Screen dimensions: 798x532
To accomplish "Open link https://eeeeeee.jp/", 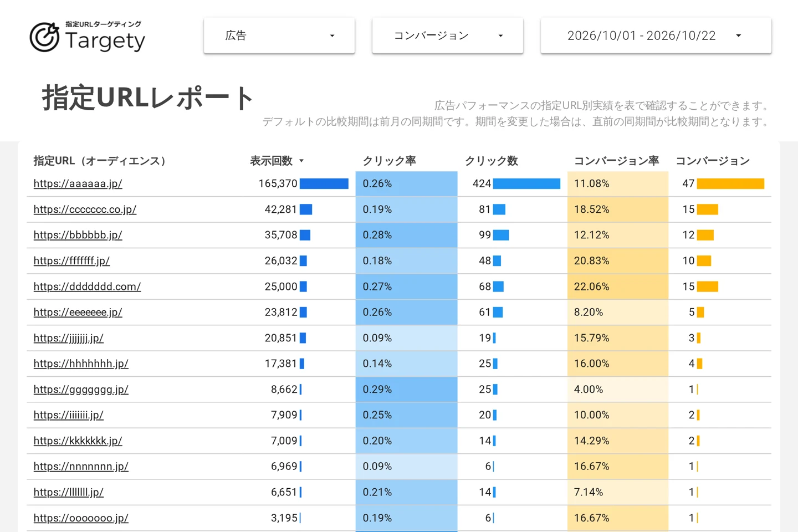I will 78,312.
